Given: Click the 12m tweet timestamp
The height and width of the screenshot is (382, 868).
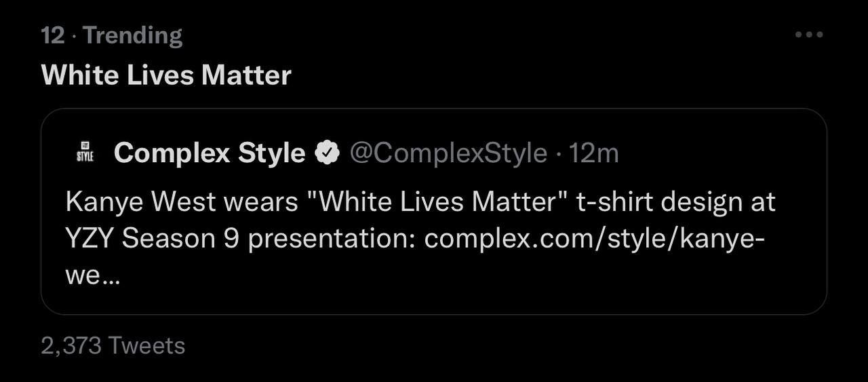Looking at the screenshot, I should [x=594, y=153].
